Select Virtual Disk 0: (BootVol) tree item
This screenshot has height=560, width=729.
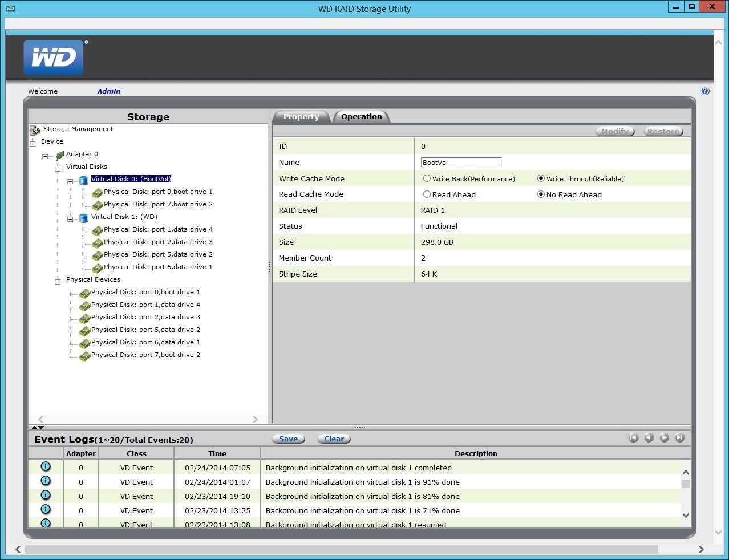coord(131,179)
